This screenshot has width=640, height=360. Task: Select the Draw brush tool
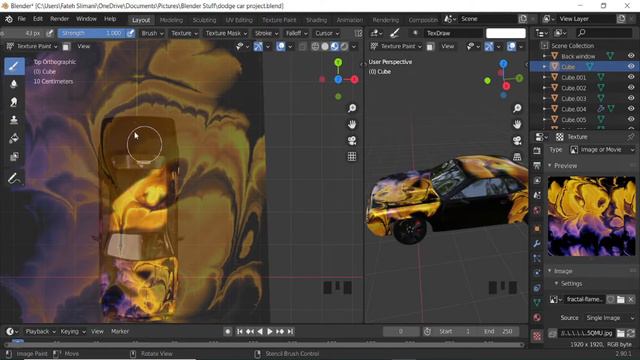click(14, 67)
